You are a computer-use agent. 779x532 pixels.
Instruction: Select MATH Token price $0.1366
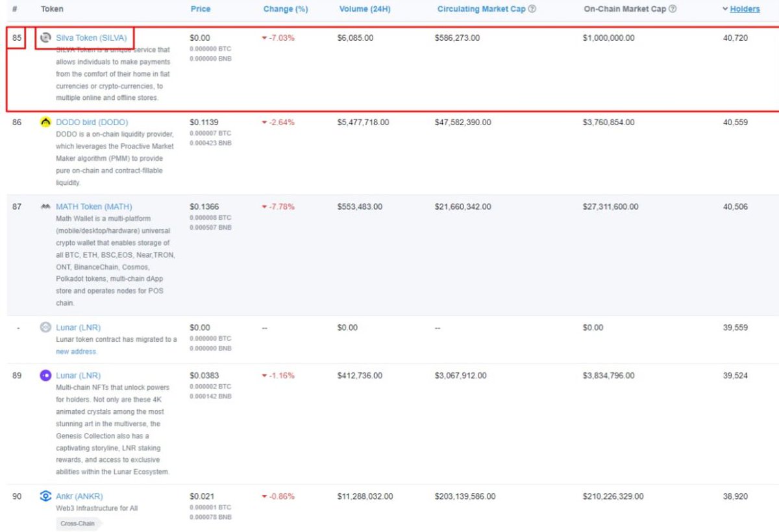[x=204, y=206]
